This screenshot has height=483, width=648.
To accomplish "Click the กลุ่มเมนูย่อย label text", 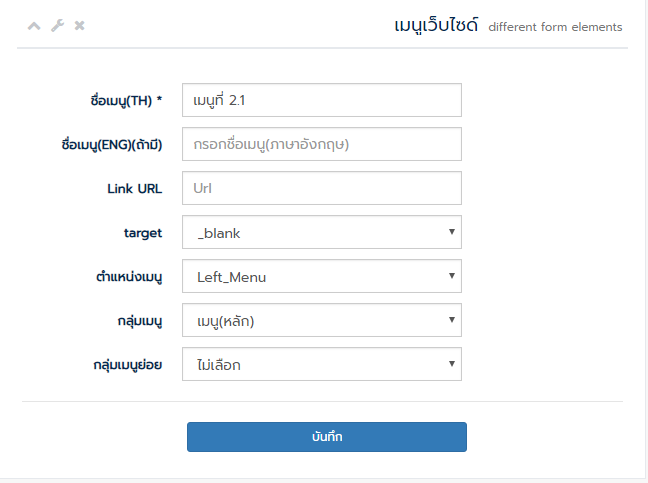I will [x=128, y=365].
